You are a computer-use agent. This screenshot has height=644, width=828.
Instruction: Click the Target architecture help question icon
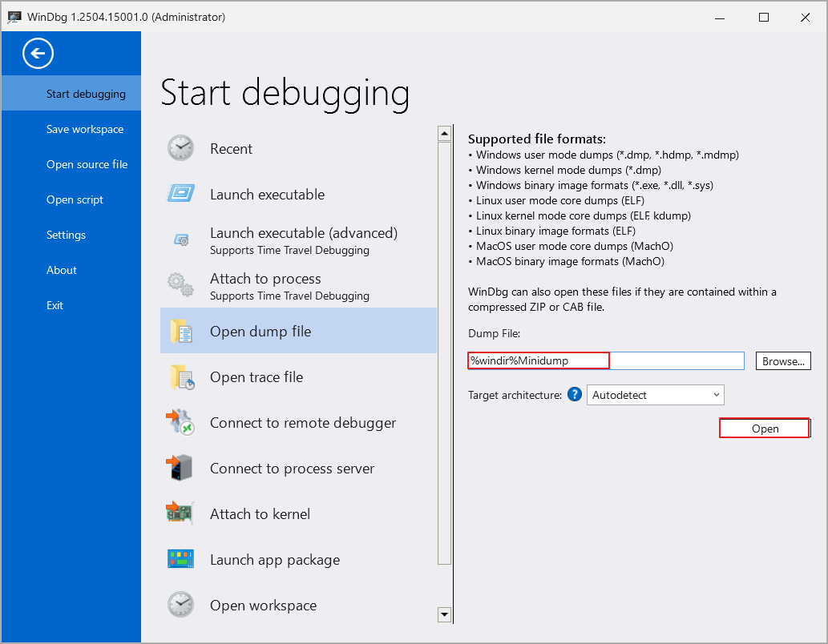pos(575,394)
